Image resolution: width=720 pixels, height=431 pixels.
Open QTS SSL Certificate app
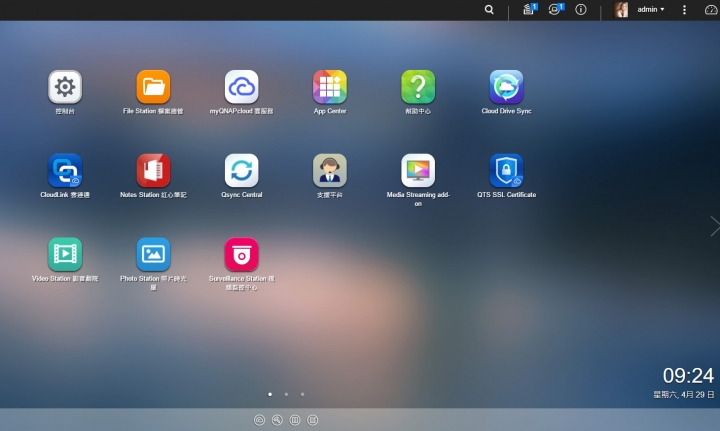point(506,170)
